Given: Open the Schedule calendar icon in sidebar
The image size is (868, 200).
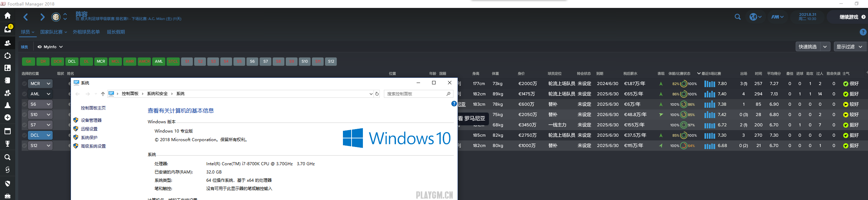Looking at the screenshot, I should (x=8, y=131).
